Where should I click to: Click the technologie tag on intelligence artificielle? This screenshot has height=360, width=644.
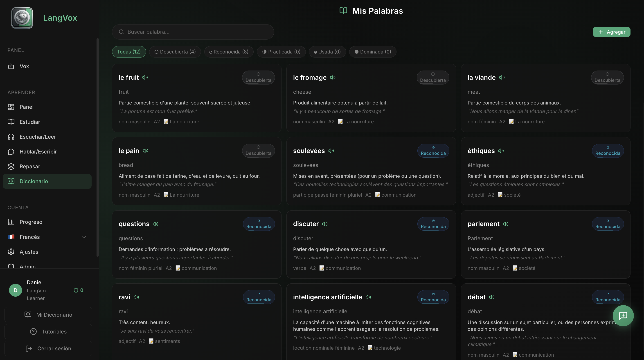(x=384, y=348)
